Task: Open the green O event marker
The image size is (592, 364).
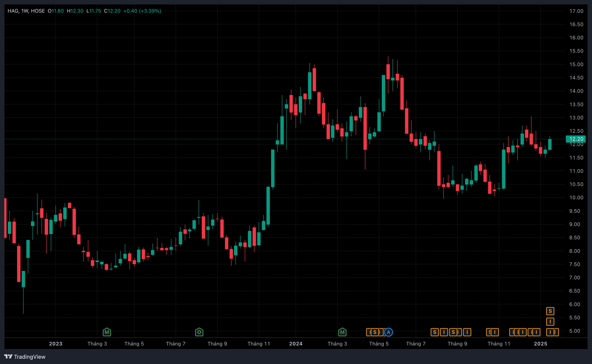Action: tap(199, 332)
